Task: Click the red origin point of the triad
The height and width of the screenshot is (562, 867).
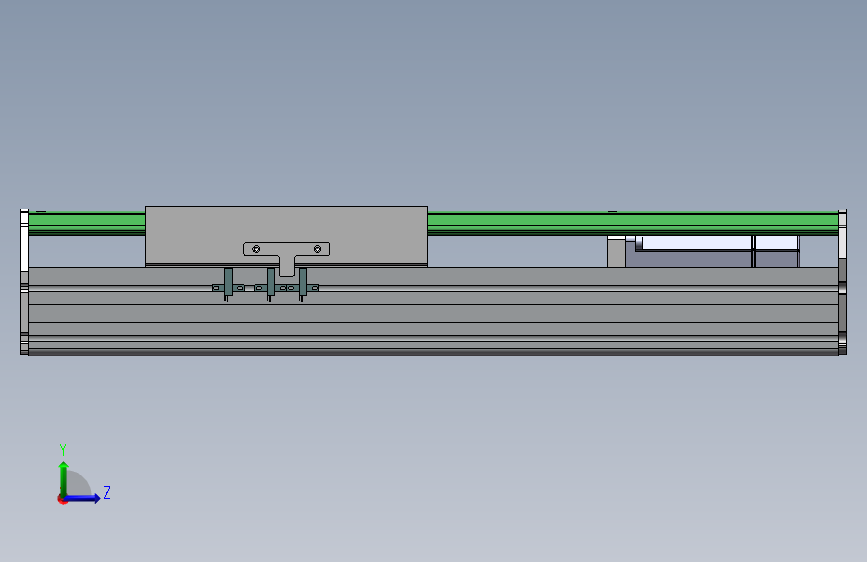Action: (62, 499)
